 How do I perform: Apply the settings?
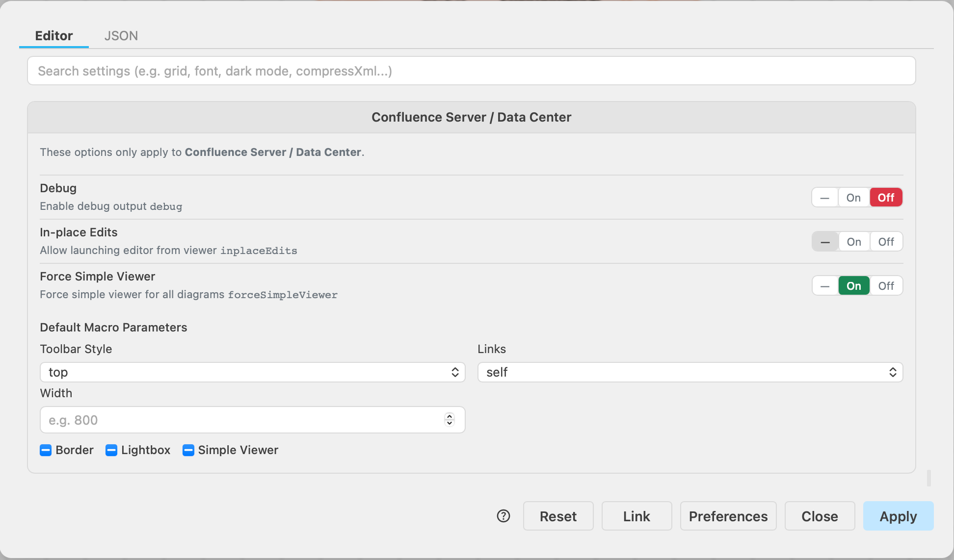(x=899, y=516)
